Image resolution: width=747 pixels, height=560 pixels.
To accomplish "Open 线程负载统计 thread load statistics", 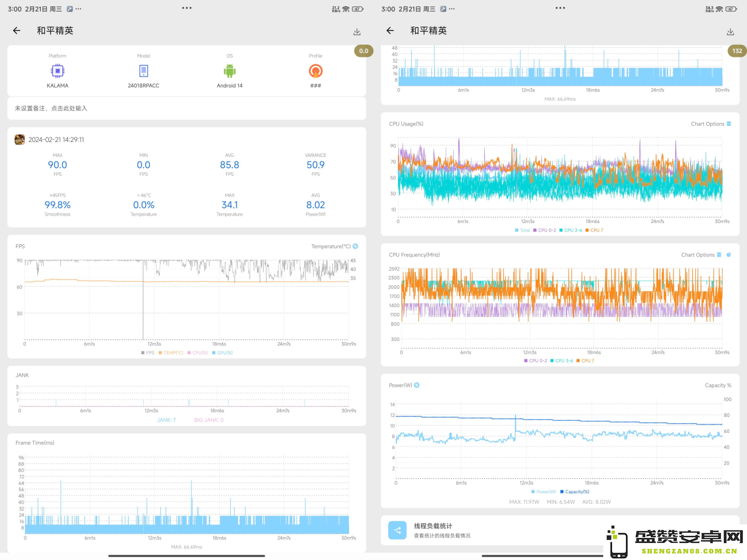I will 560,530.
